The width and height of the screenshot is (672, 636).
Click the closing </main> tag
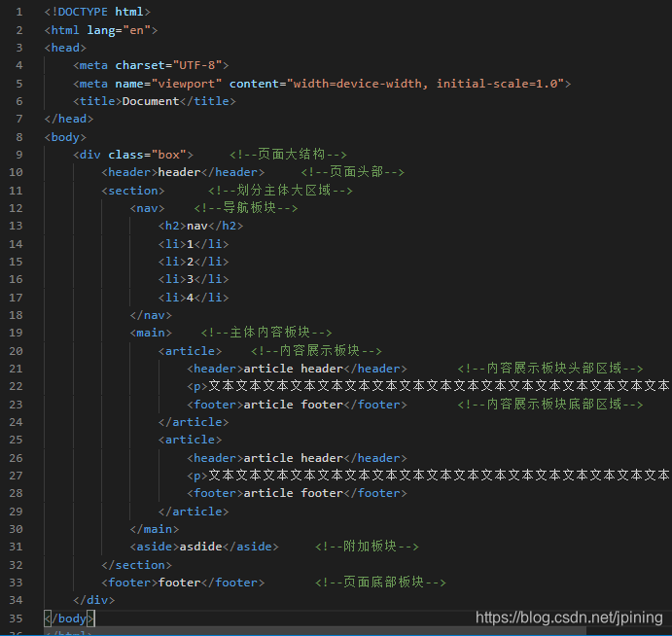155,529
